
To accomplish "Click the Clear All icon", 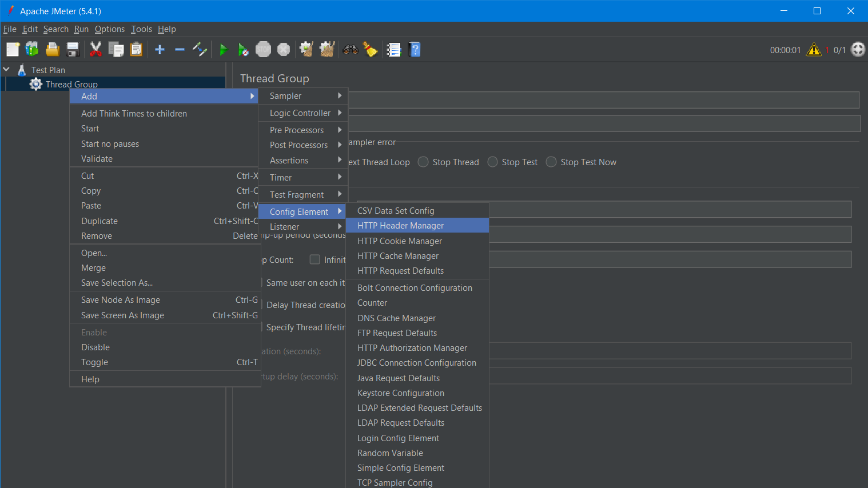I will click(327, 50).
